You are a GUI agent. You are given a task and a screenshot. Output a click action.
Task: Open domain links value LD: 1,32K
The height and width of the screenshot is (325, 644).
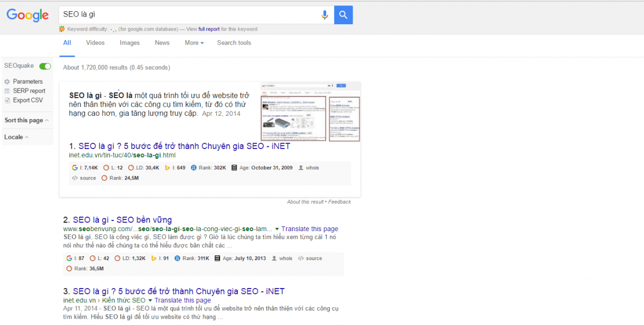pyautogui.click(x=130, y=258)
